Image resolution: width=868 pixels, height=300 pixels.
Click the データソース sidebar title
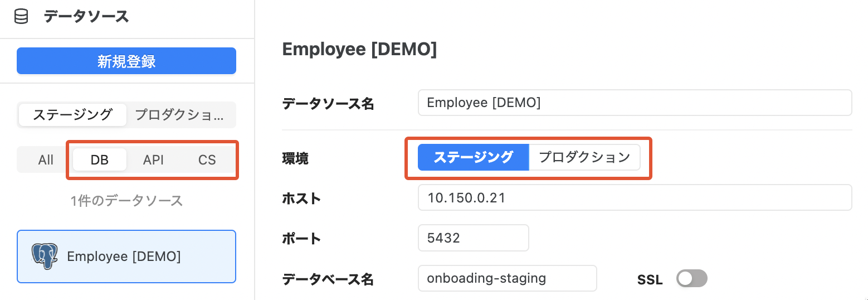point(86,17)
